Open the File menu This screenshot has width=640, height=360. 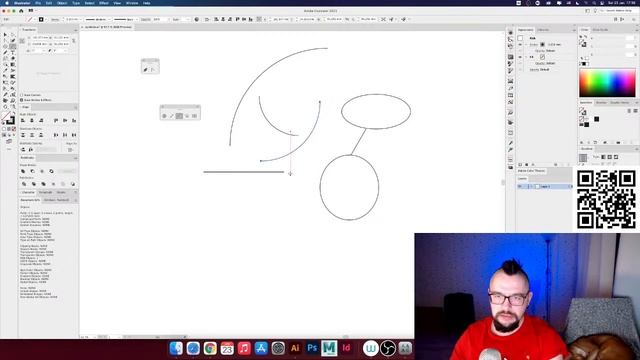point(38,3)
